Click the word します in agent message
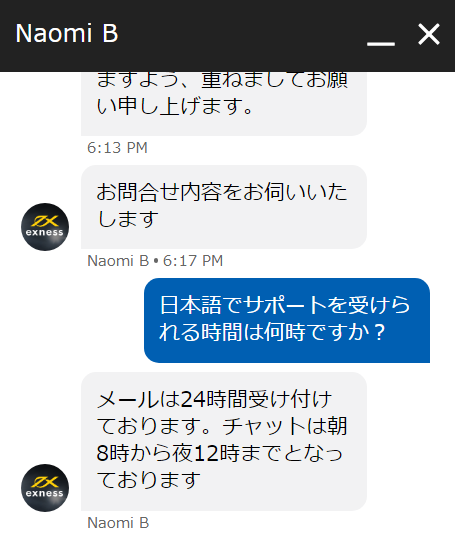This screenshot has width=455, height=537. (128, 219)
